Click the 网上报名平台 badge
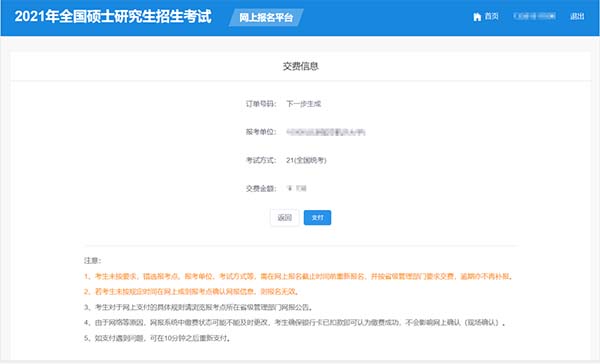This screenshot has width=600, height=364. pyautogui.click(x=266, y=18)
